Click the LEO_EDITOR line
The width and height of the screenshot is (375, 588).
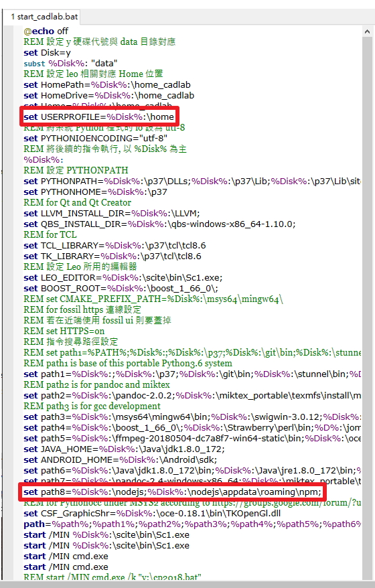(x=123, y=277)
